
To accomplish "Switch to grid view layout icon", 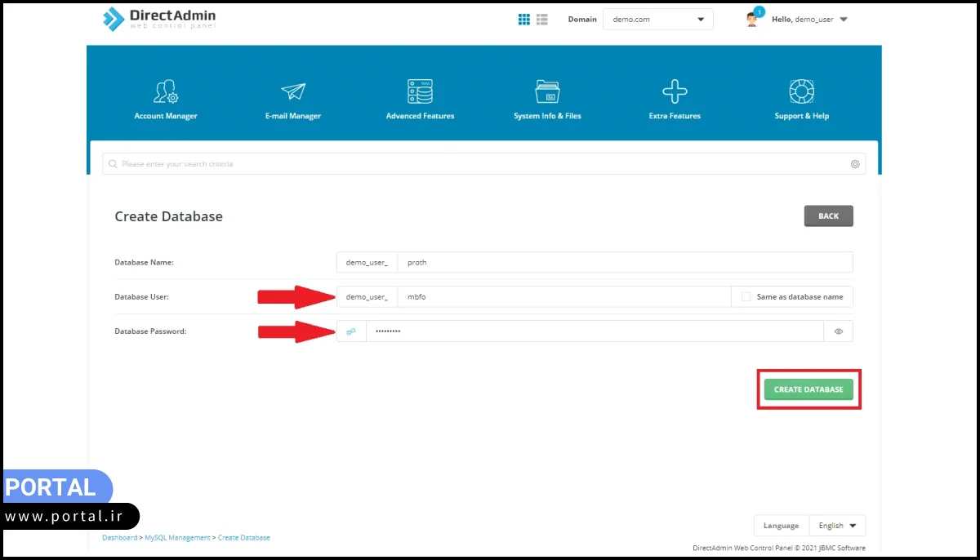I will tap(524, 20).
